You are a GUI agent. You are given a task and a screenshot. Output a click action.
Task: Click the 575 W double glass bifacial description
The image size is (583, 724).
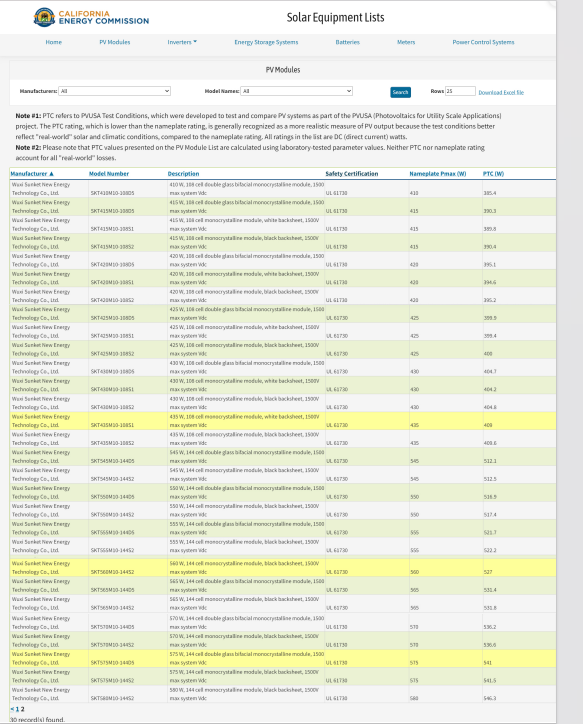click(246, 658)
